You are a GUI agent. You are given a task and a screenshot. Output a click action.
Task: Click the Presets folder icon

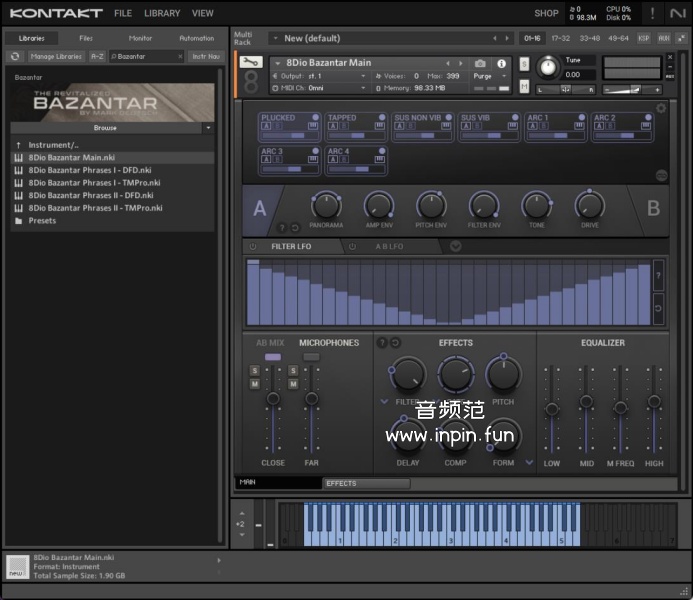click(x=18, y=221)
